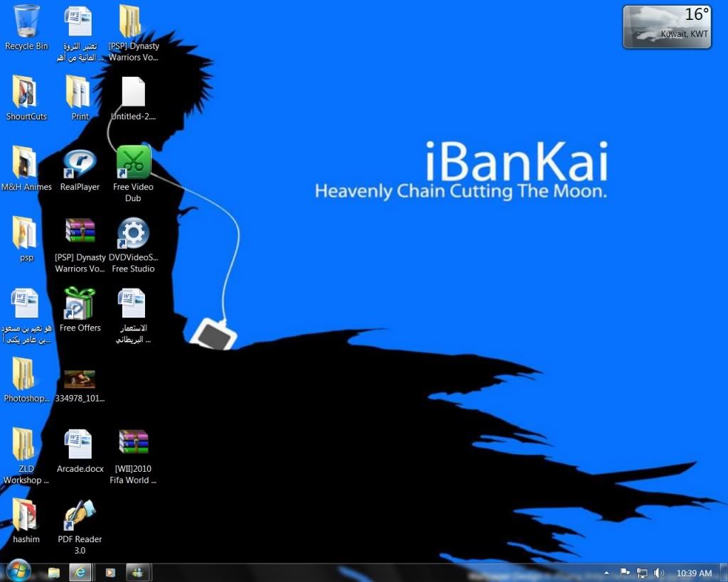The image size is (728, 582).
Task: Open the clock showing 10:39 AM
Action: click(x=694, y=573)
